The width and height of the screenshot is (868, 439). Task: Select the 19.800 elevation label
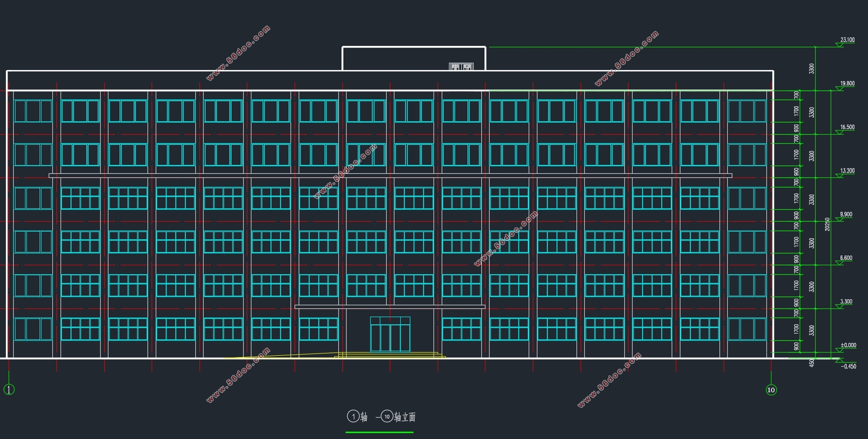pos(847,84)
